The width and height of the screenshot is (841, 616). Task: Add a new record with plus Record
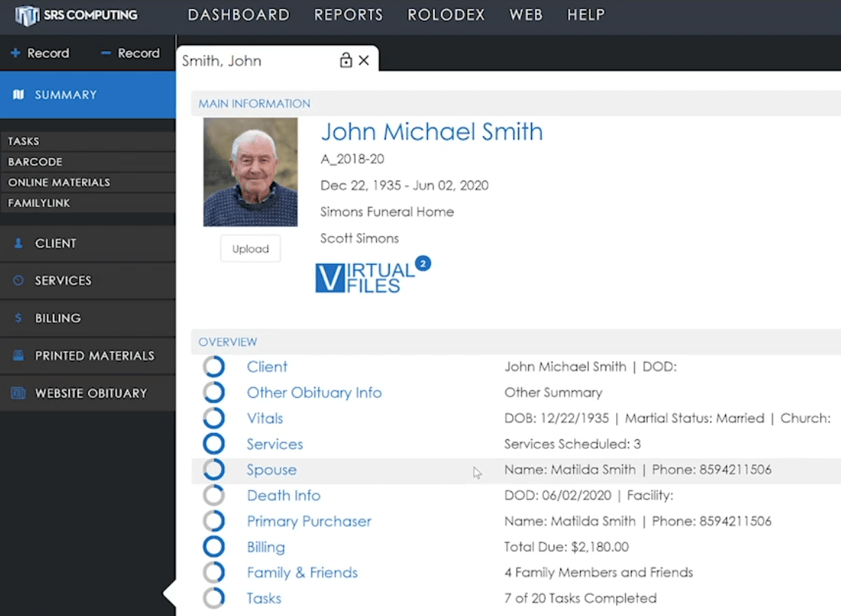click(40, 53)
